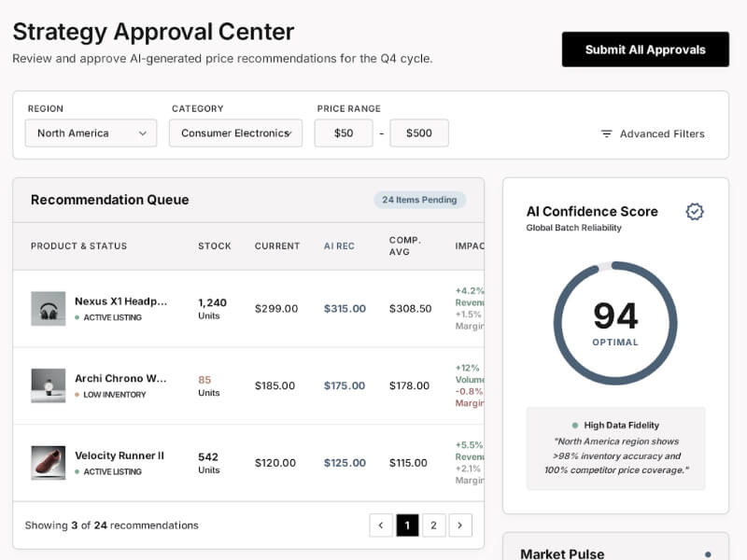Image resolution: width=747 pixels, height=560 pixels.
Task: Click the AI REC column header
Action: (x=339, y=245)
